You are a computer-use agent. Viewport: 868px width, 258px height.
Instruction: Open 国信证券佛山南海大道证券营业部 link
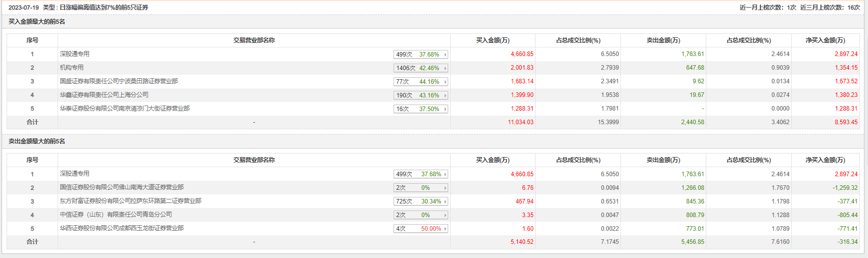(x=122, y=187)
